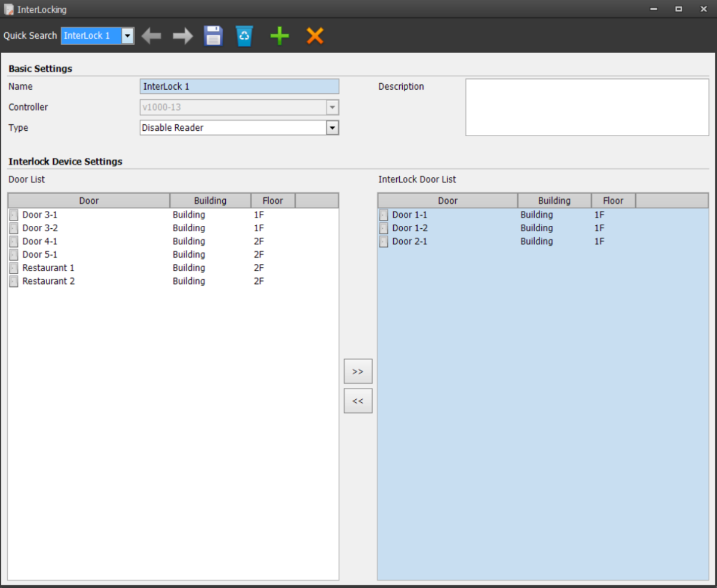Select the checkbox next to Door 3-1

tap(13, 215)
